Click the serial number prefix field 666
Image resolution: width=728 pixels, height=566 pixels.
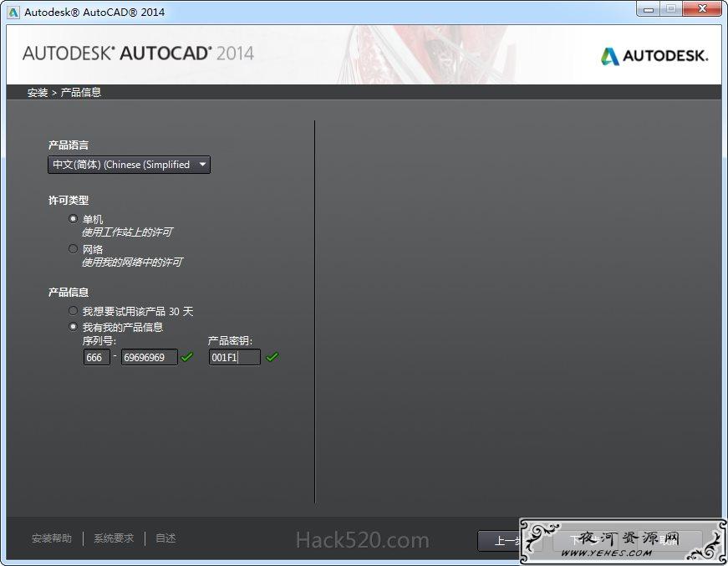pos(97,357)
